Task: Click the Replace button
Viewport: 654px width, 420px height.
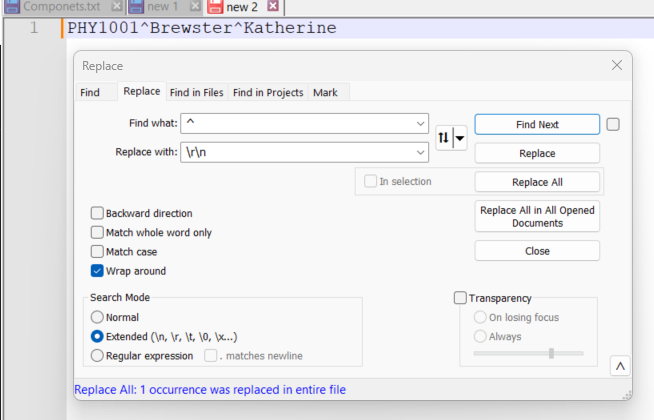Action: 537,153
